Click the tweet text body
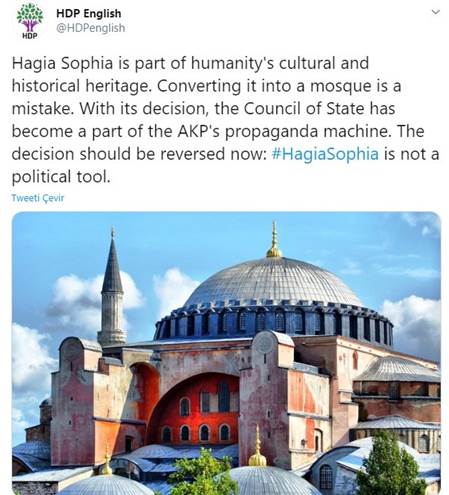This screenshot has width=449, height=495. click(x=225, y=120)
